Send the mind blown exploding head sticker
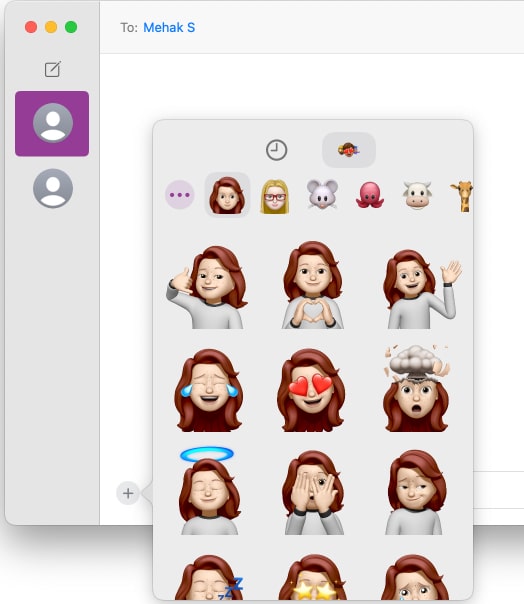 click(416, 388)
